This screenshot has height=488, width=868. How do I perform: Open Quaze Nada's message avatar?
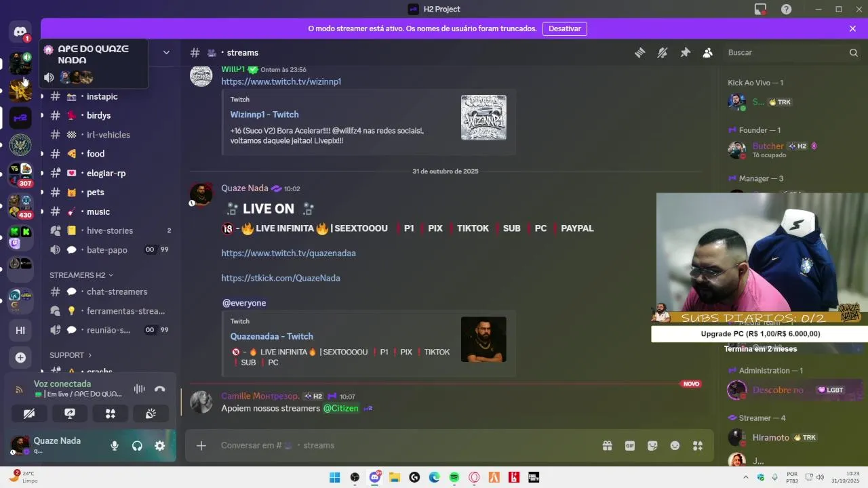(x=201, y=195)
